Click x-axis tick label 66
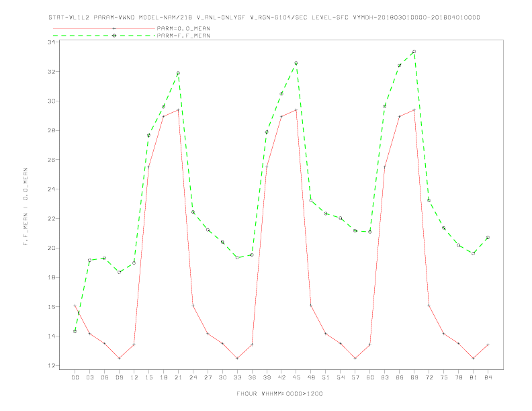Screen dimensions: 532x411 pos(400,377)
